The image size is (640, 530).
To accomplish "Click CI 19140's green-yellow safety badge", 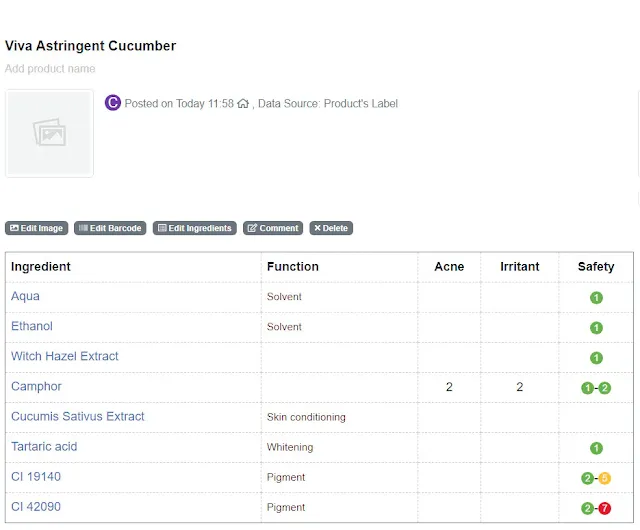I will (x=596, y=478).
